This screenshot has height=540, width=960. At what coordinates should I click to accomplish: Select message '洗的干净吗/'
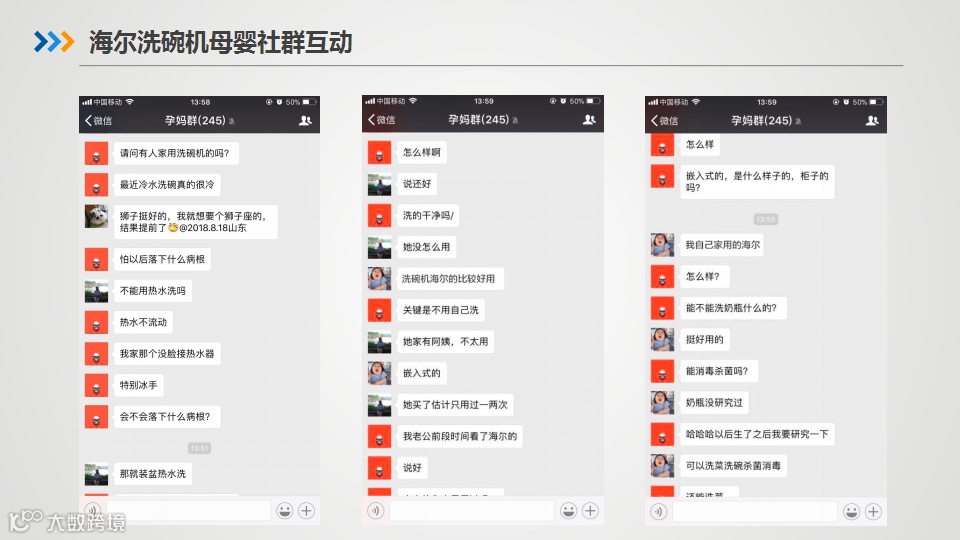click(x=429, y=216)
